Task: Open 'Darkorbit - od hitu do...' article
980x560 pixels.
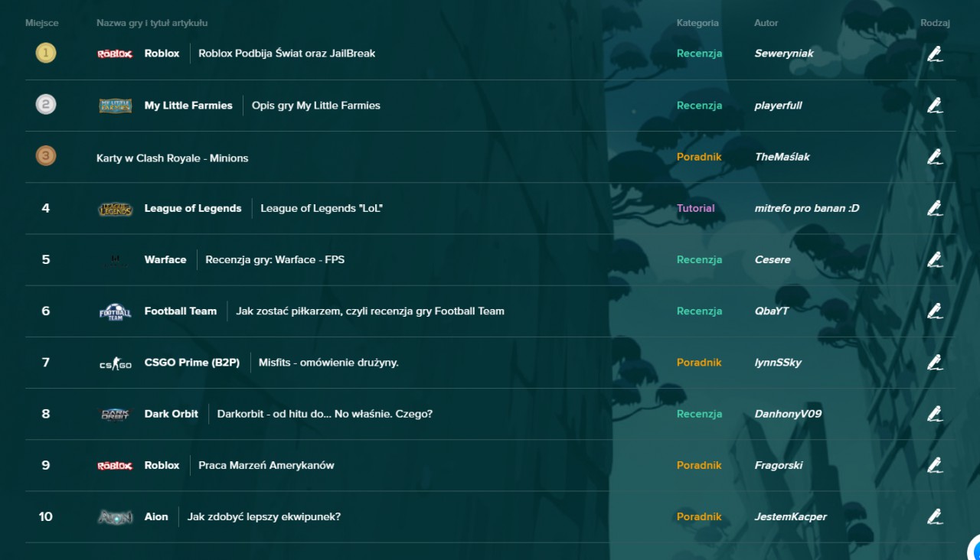Action: point(325,414)
